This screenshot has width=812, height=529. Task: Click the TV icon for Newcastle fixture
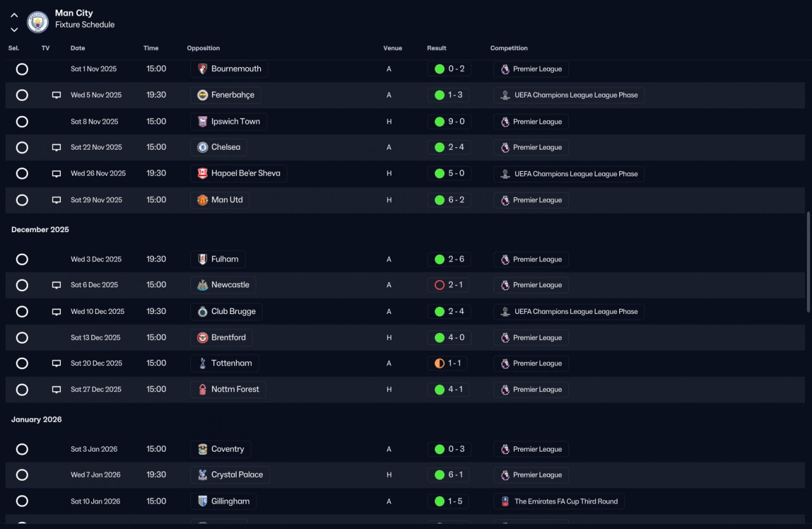click(56, 285)
